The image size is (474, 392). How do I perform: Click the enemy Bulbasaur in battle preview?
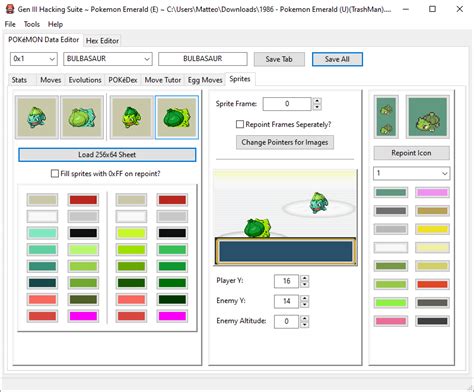318,202
